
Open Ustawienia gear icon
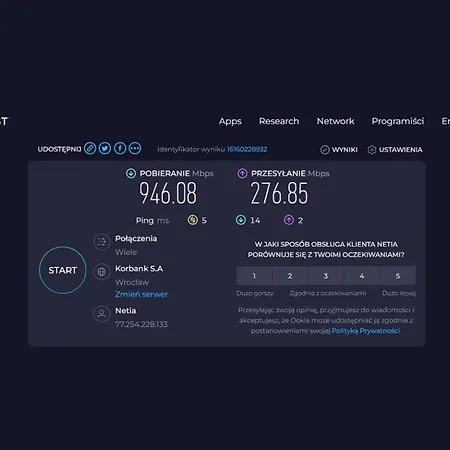(372, 150)
